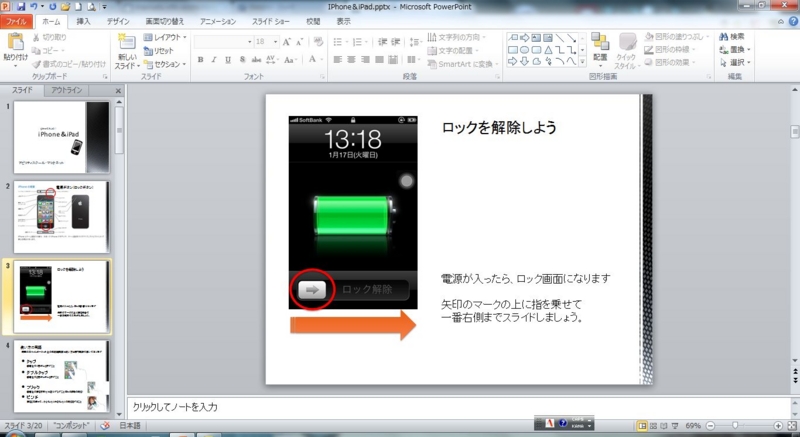
Task: Click the 69% zoom level button
Action: (693, 425)
